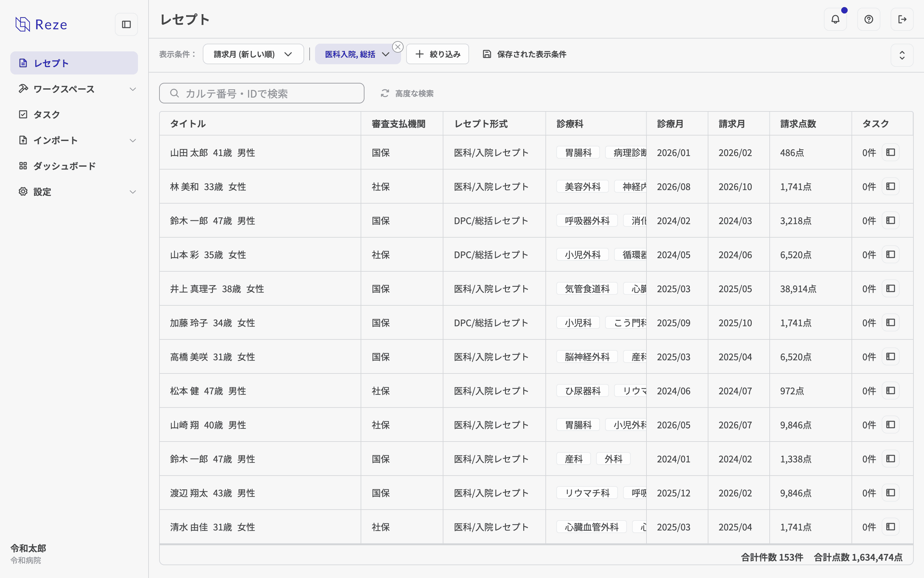Click the logout icon
The width and height of the screenshot is (924, 578).
pos(902,19)
